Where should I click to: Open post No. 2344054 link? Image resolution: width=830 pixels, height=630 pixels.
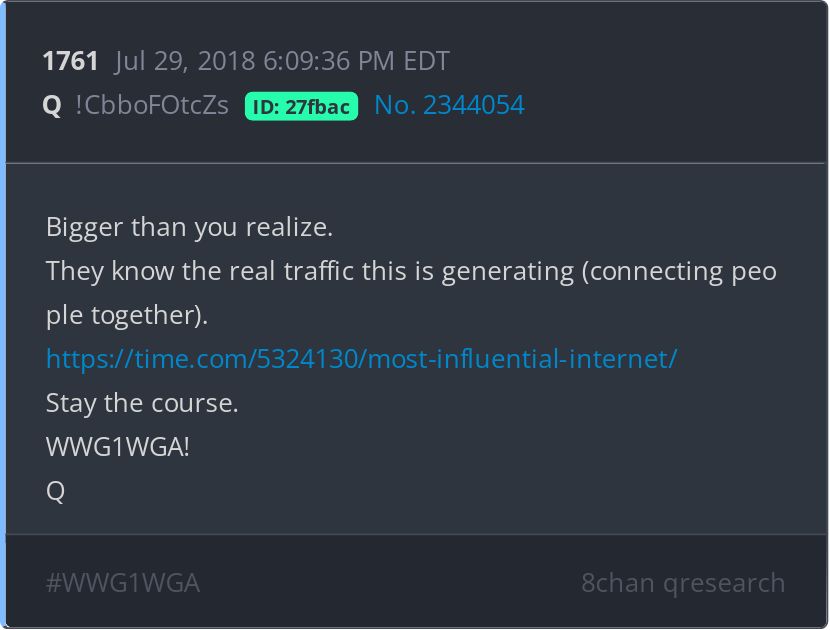pos(449,105)
